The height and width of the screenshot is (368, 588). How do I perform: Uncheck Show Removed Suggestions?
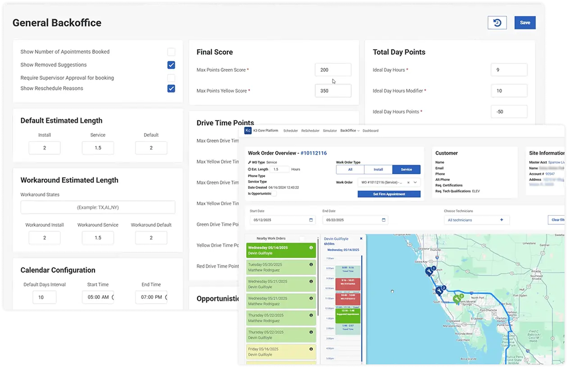(171, 65)
